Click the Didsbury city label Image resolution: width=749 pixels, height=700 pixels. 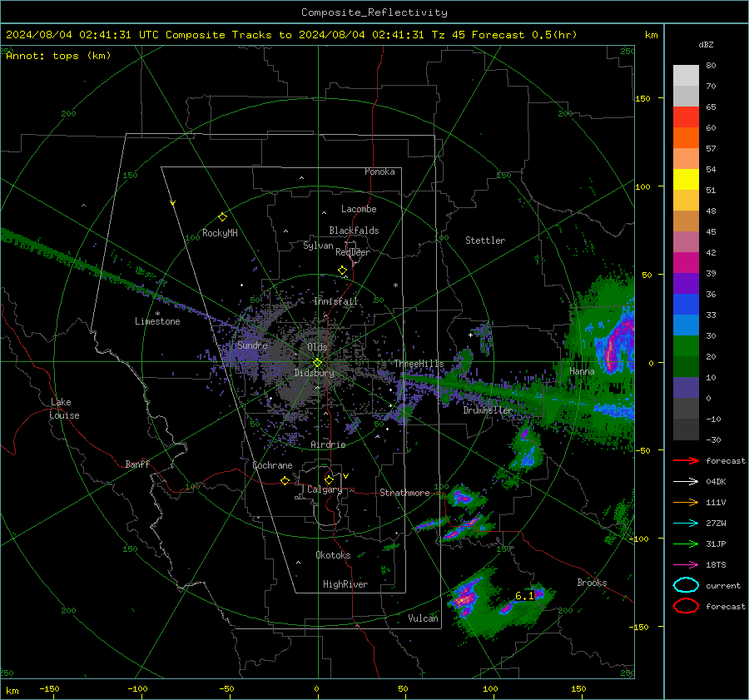tap(314, 373)
